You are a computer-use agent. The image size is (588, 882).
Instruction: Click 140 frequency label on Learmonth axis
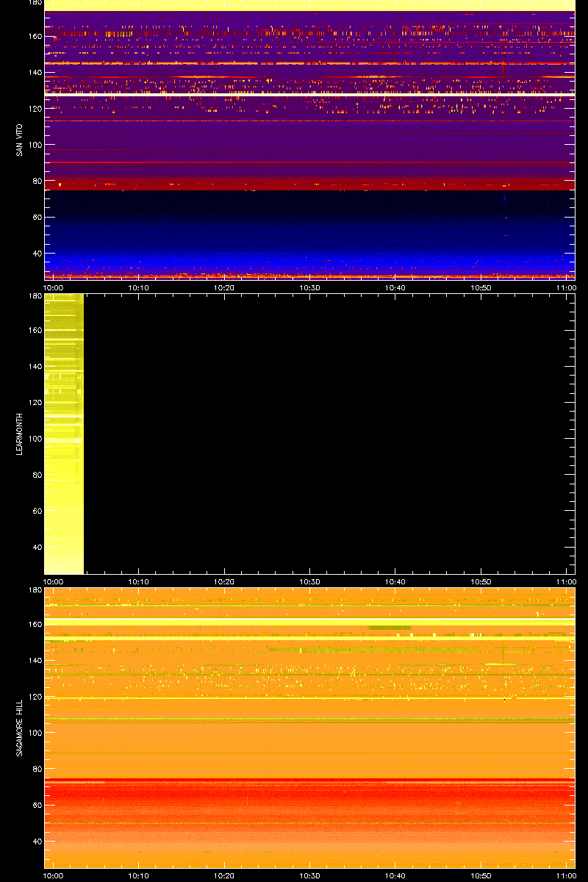pos(35,366)
